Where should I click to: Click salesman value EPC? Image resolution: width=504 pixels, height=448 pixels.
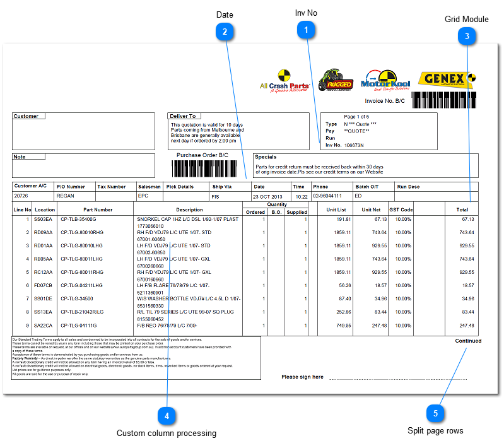[x=143, y=196]
